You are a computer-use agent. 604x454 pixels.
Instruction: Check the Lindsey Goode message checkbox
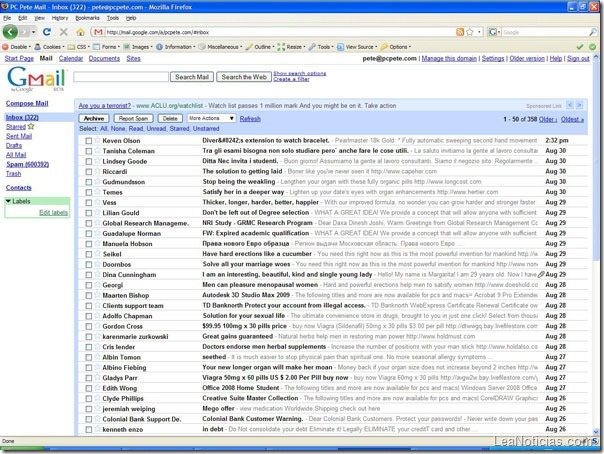pyautogui.click(x=89, y=161)
